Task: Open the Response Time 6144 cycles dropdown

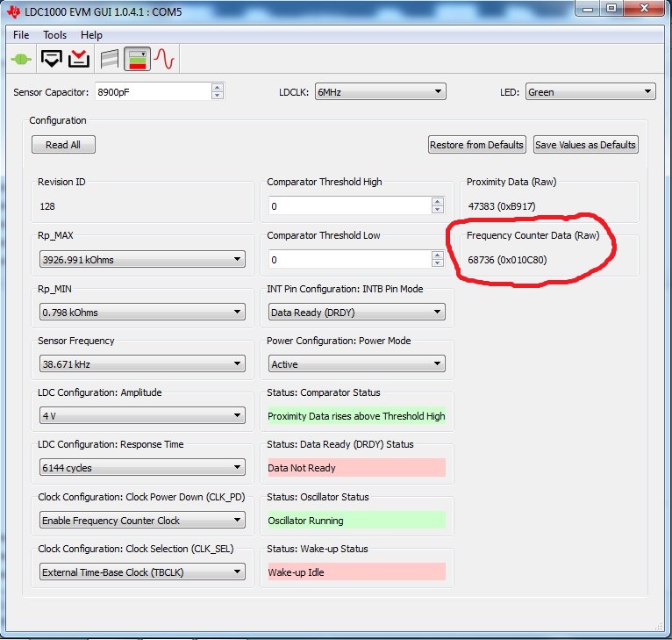Action: tap(142, 468)
